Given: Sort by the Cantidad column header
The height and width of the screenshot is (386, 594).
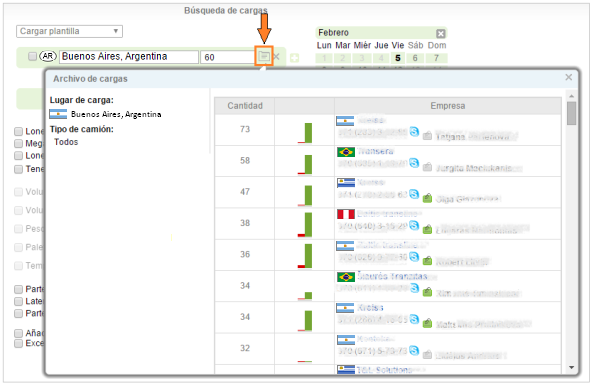Looking at the screenshot, I should (245, 106).
